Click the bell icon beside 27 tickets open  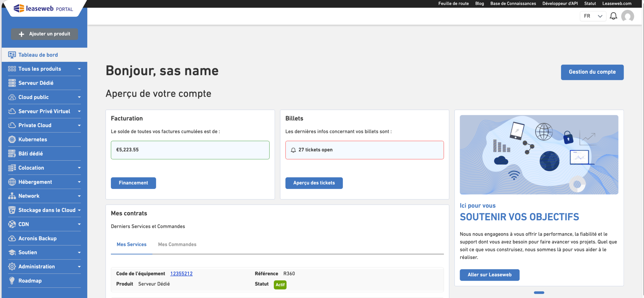coord(293,150)
